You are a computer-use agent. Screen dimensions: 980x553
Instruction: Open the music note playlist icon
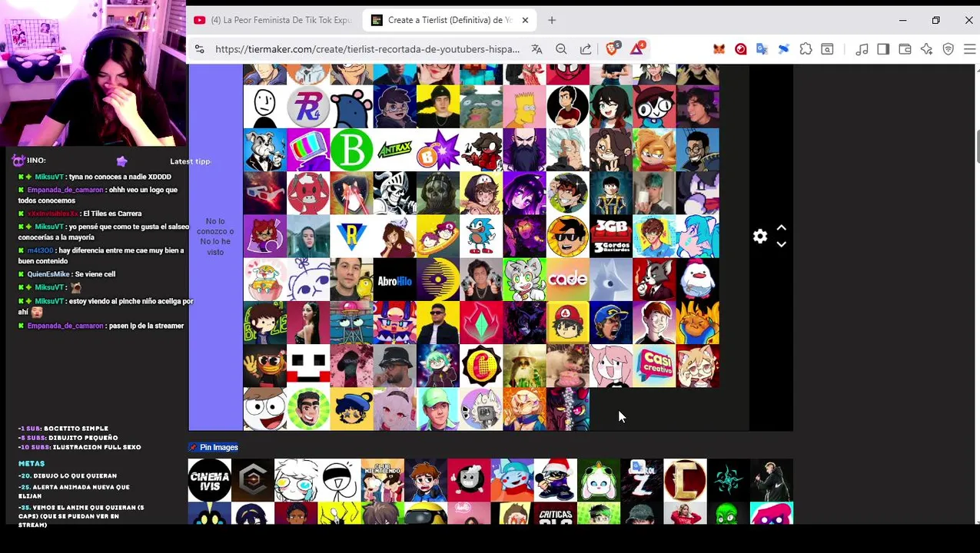click(862, 49)
